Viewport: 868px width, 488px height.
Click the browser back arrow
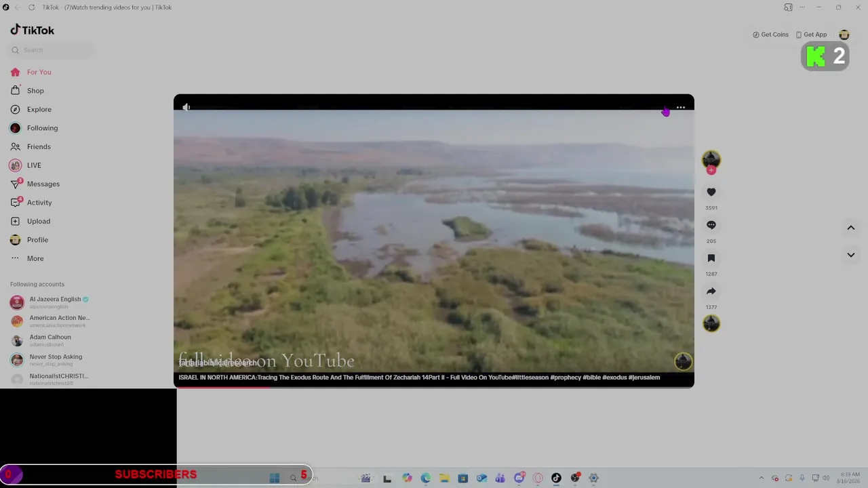tap(18, 7)
